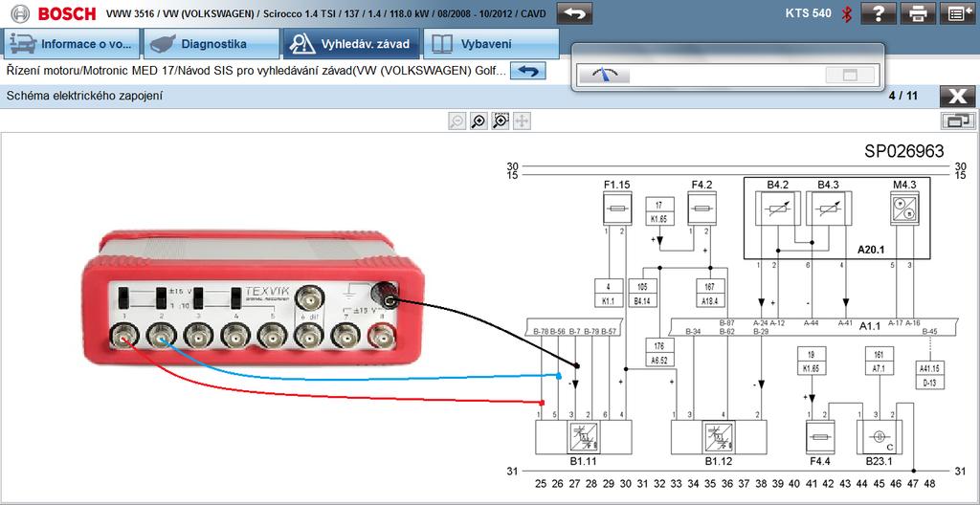Click sensor B4.2 symbol

click(777, 209)
